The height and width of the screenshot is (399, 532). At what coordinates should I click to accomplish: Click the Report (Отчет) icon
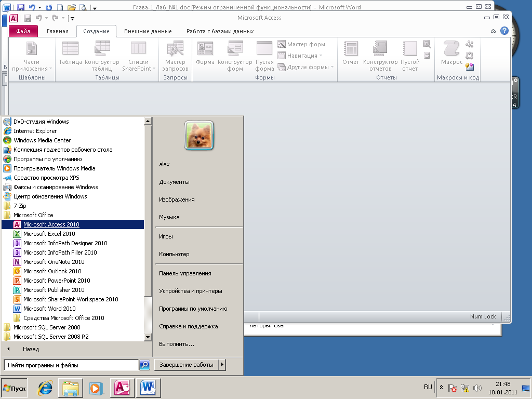[351, 53]
